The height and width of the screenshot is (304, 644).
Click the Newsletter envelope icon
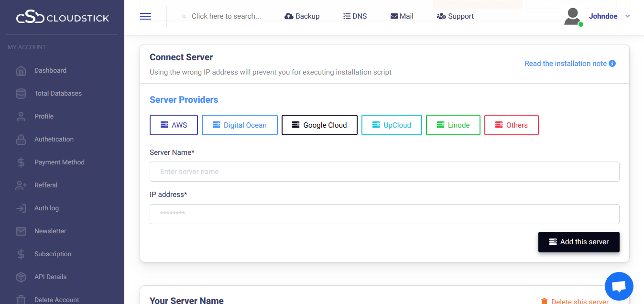click(21, 231)
